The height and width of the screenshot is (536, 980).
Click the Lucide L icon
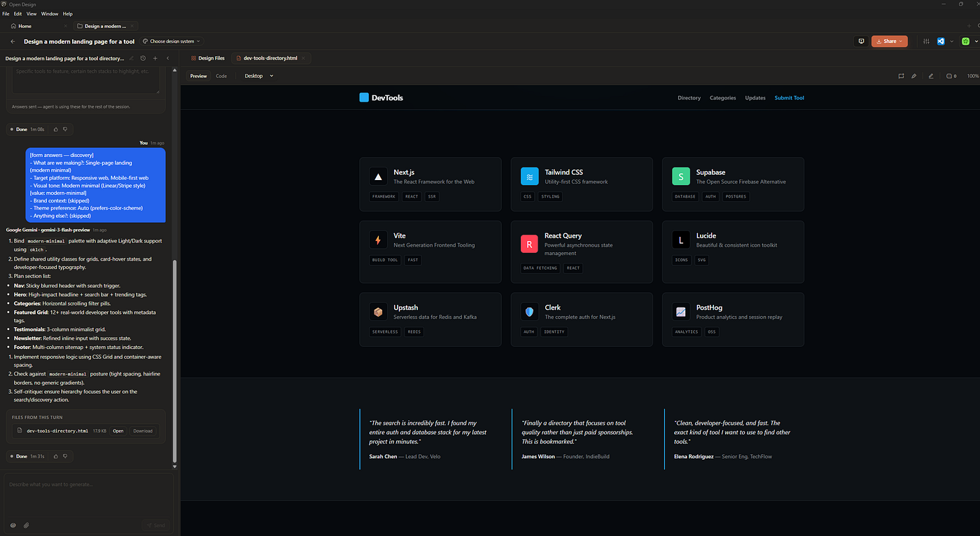[x=681, y=240]
